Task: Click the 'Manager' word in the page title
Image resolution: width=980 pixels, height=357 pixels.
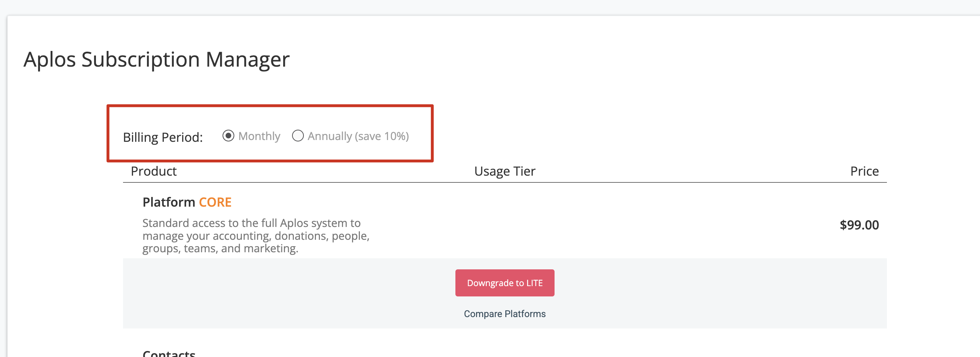Action: pos(247,60)
